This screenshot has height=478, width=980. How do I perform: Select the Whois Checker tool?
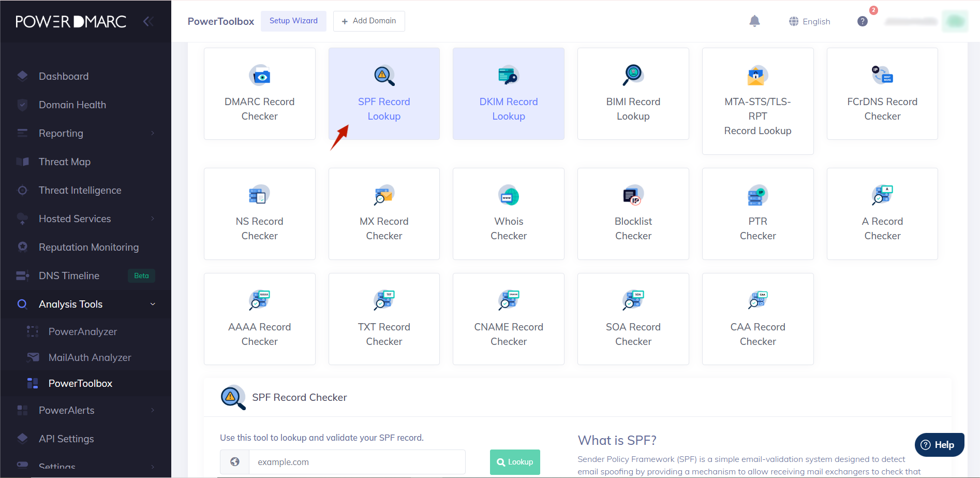pos(508,213)
